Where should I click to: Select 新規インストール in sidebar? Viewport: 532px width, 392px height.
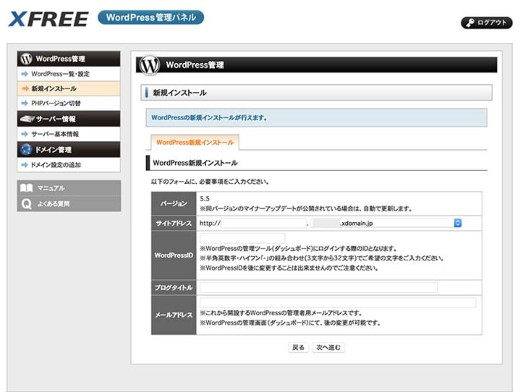pyautogui.click(x=69, y=88)
